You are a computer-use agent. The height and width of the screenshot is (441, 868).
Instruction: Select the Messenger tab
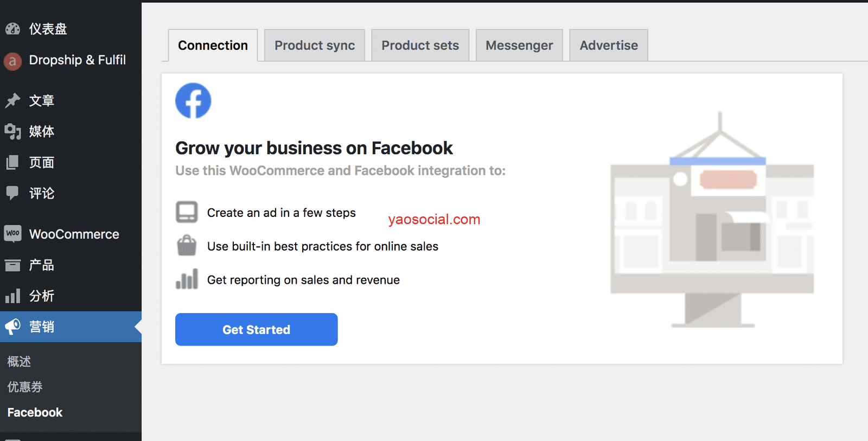click(519, 46)
